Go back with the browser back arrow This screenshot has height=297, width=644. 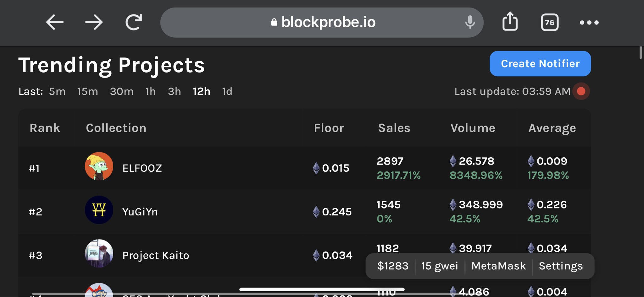[x=55, y=22]
